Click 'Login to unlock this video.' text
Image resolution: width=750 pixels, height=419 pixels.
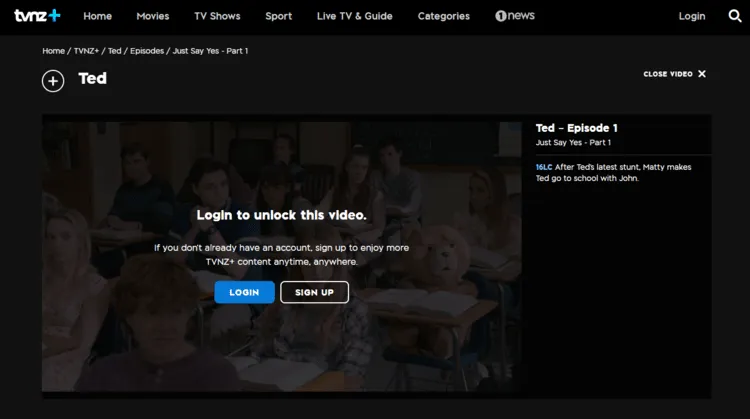[x=281, y=215]
